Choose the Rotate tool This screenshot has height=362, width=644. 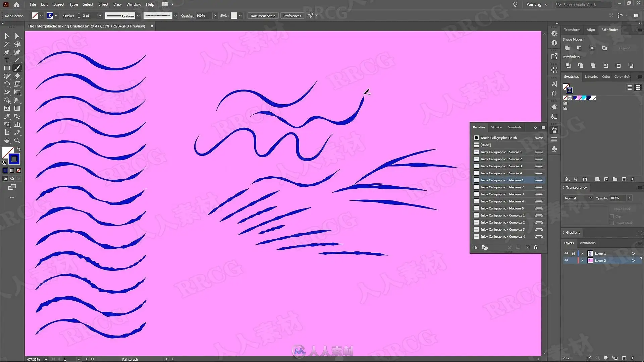[7, 84]
